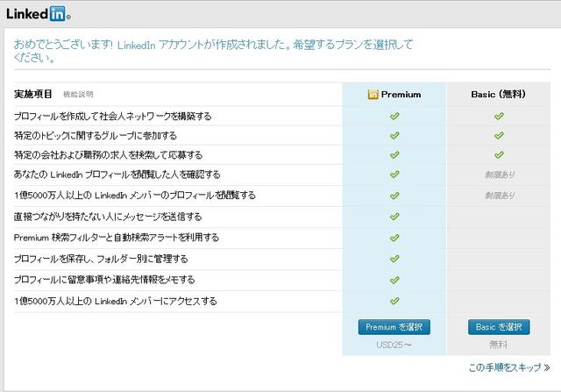Select the Basic (無料) column header
The image size is (561, 392).
click(x=499, y=94)
